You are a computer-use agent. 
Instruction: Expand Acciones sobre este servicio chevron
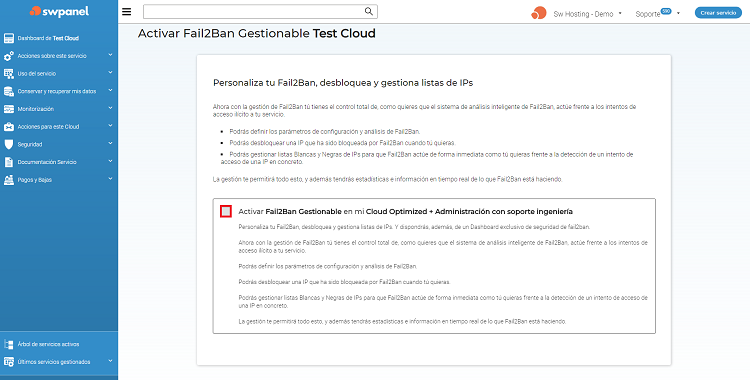tap(110, 56)
